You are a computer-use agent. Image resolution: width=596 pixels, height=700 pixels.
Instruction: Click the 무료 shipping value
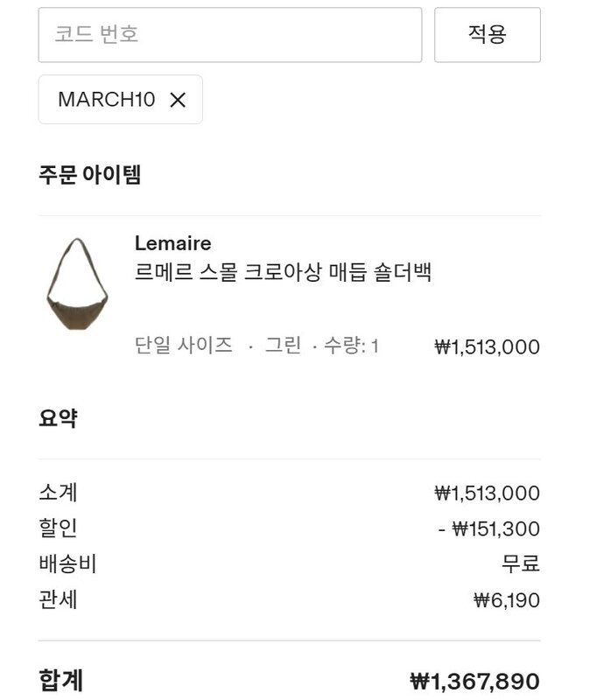520,564
